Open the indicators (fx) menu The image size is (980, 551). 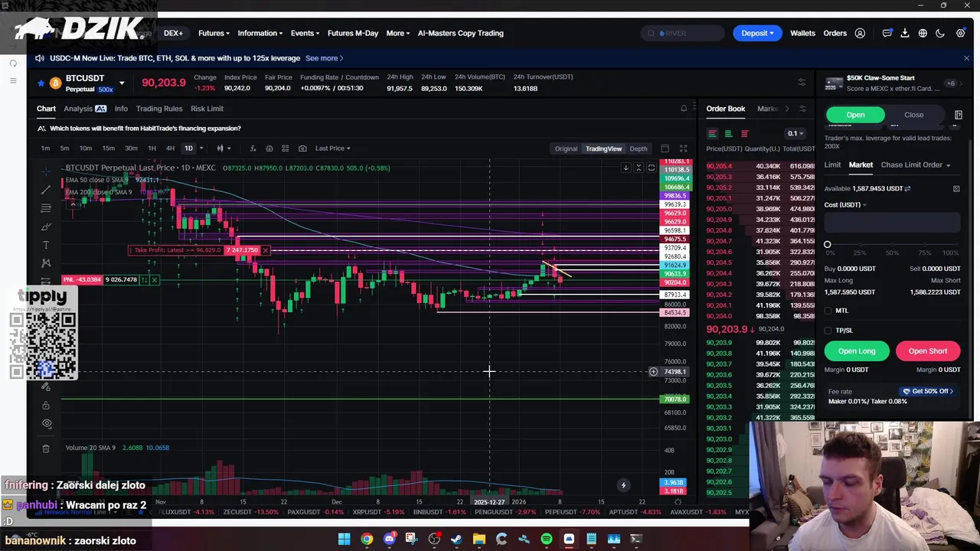pyautogui.click(x=253, y=148)
